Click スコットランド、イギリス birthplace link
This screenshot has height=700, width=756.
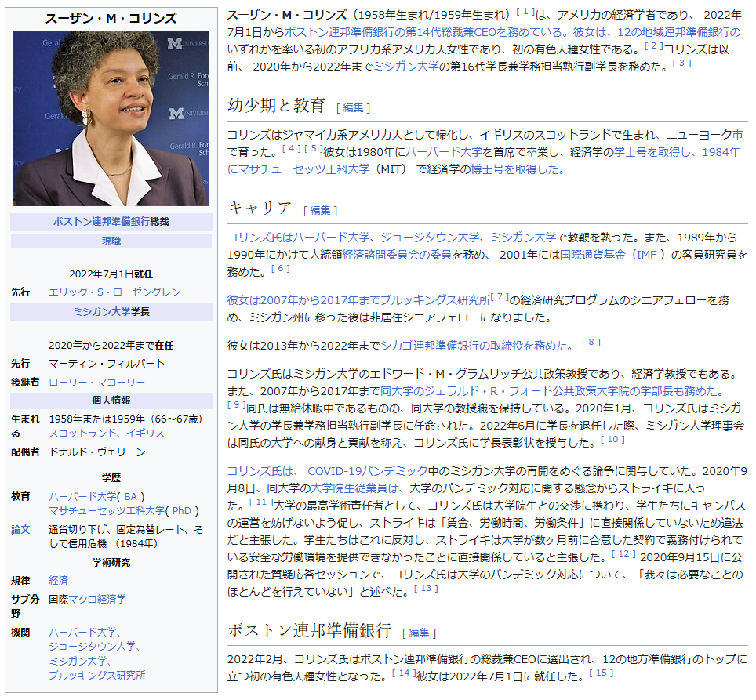coord(107,433)
